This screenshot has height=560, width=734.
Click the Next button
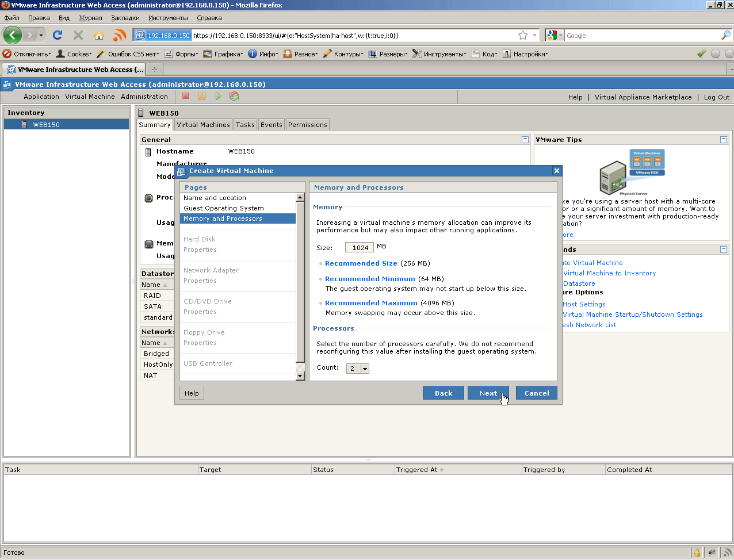click(488, 393)
